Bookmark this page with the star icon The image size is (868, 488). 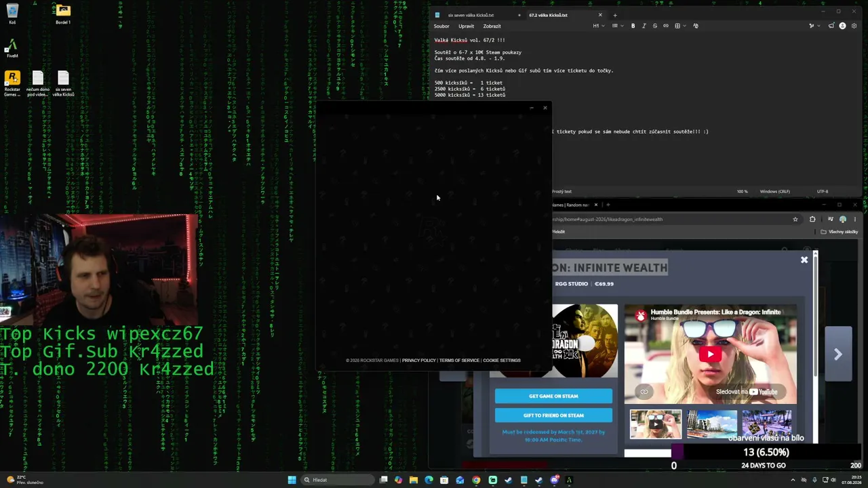pyautogui.click(x=795, y=220)
